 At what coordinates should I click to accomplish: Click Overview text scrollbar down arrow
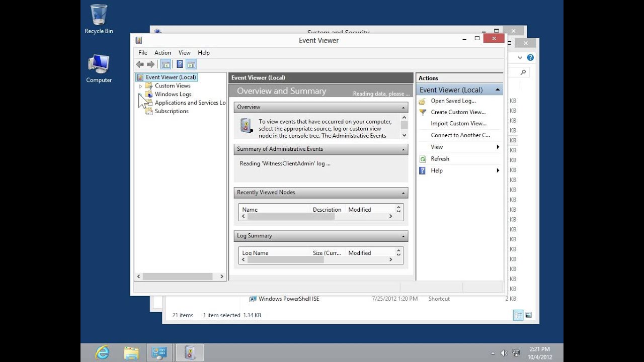[404, 135]
